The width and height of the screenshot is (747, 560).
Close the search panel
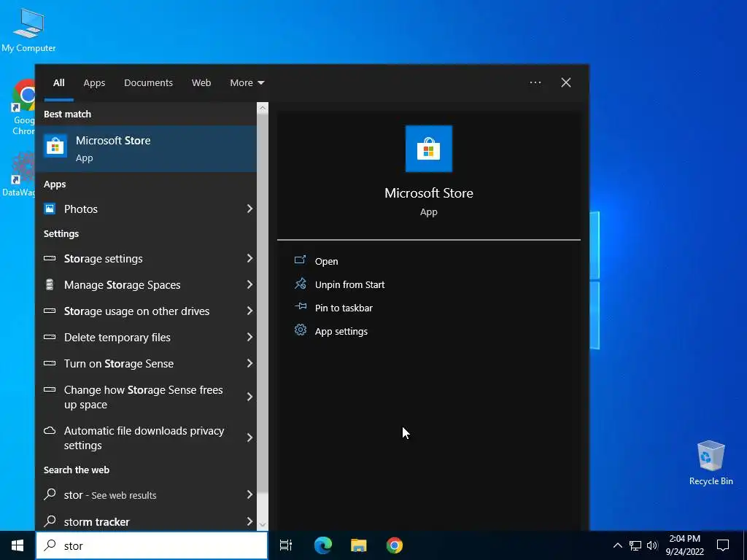[566, 82]
